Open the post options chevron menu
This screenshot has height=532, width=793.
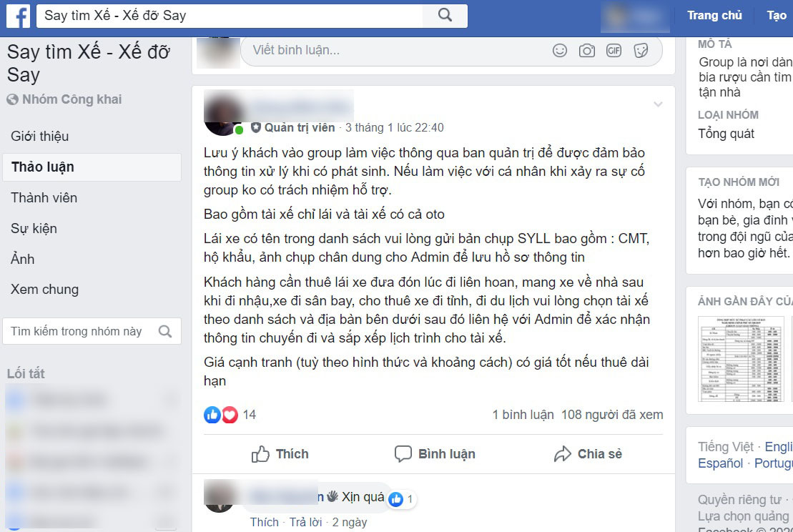[x=657, y=104]
